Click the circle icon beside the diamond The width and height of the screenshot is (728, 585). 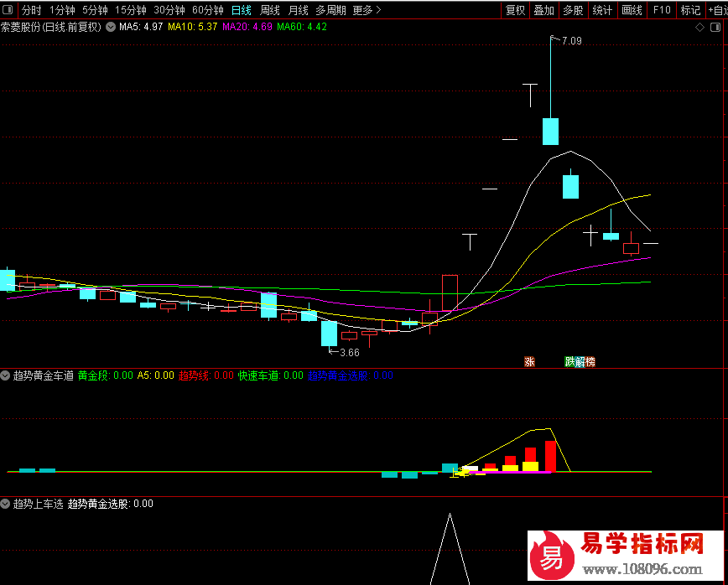(715, 27)
